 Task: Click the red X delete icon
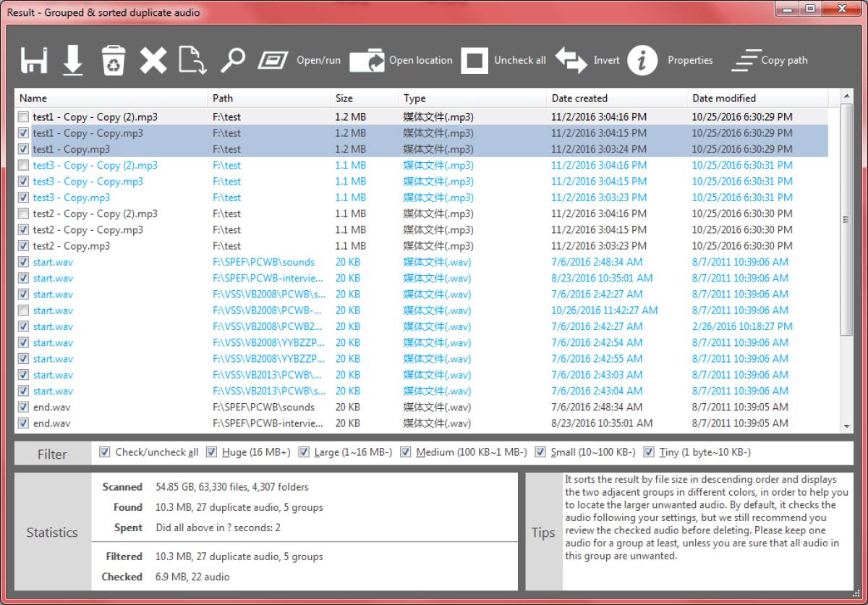[x=153, y=60]
